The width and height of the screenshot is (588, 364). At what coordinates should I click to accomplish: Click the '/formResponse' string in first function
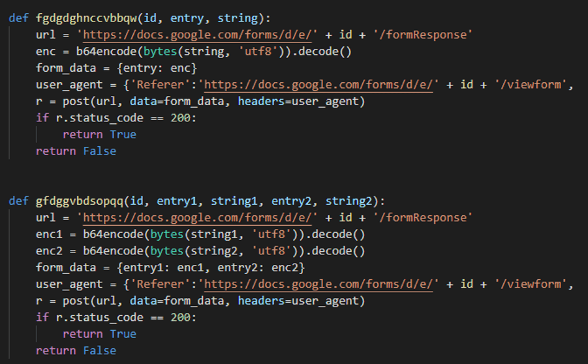point(423,35)
